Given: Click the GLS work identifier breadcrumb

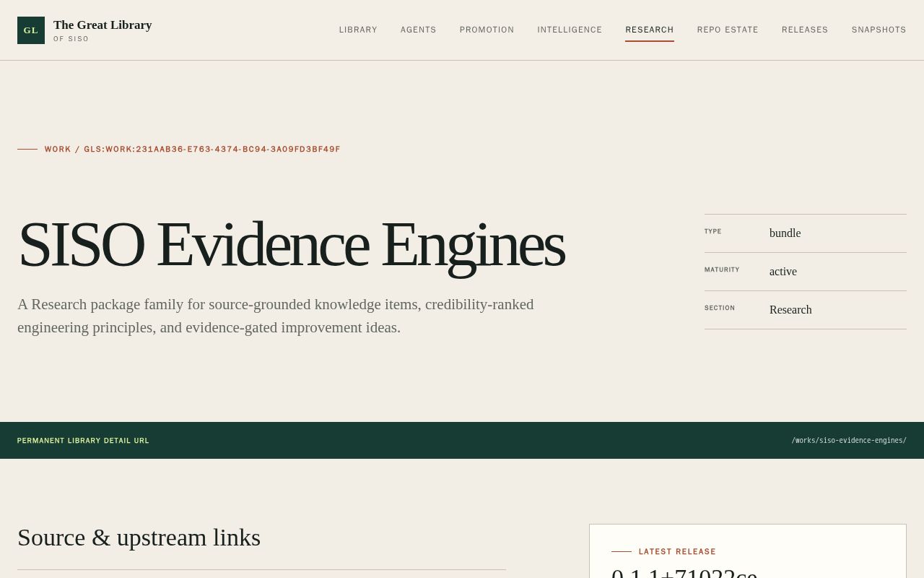Looking at the screenshot, I should click(192, 150).
